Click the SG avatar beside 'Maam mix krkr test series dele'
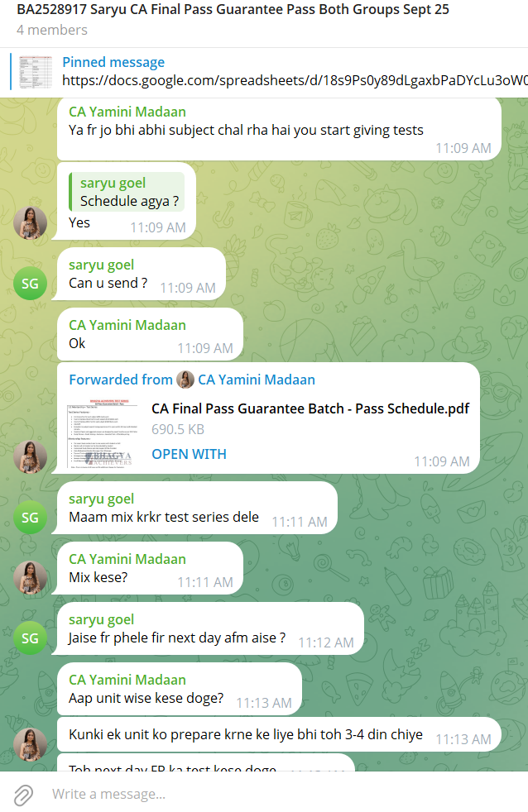 point(30,518)
